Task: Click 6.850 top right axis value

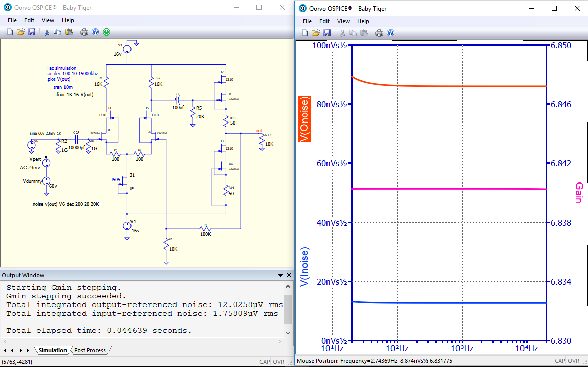Action: click(560, 46)
